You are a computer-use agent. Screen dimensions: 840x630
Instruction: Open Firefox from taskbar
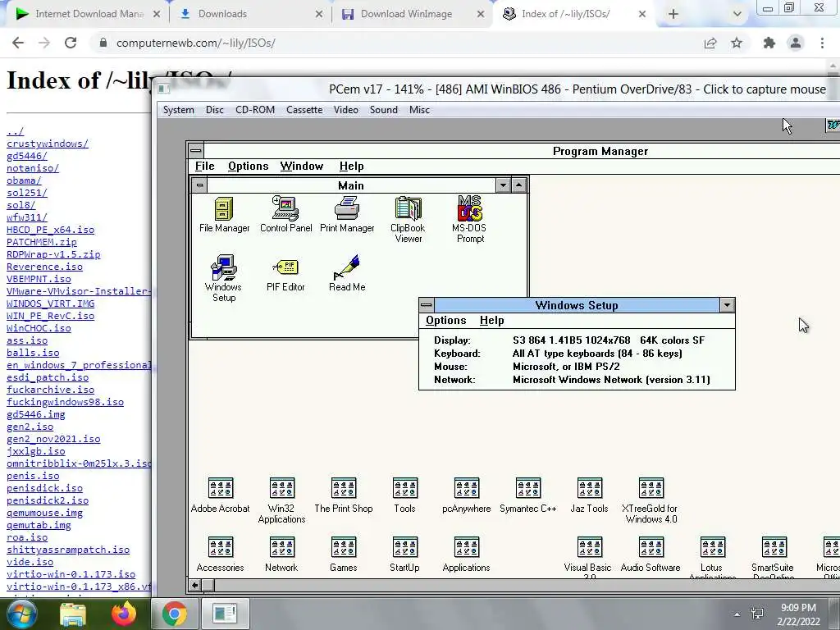point(124,614)
